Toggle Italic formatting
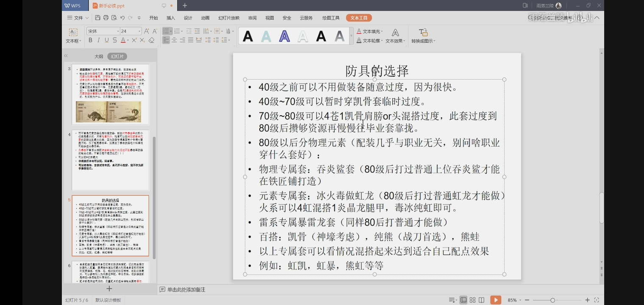The height and width of the screenshot is (305, 644). tap(98, 40)
